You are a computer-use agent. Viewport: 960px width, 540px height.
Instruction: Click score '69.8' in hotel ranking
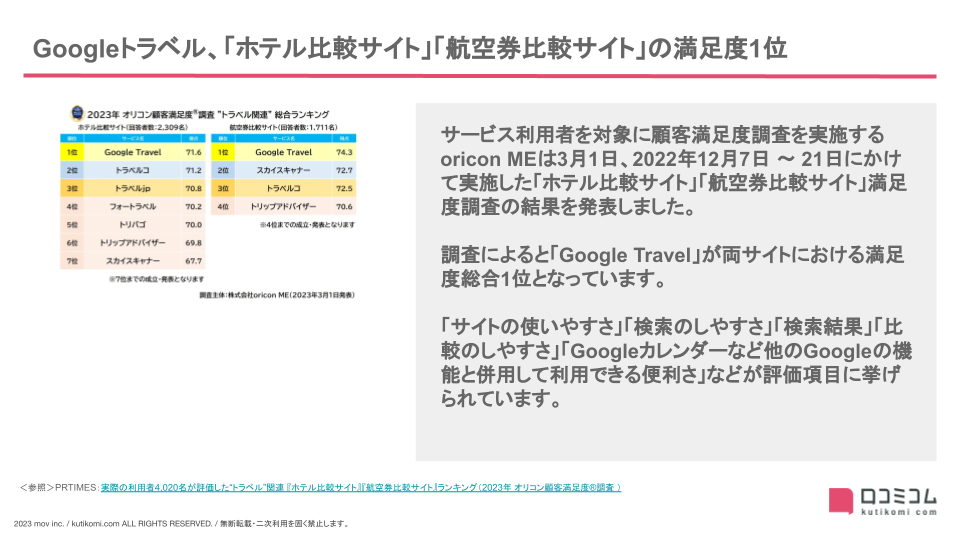click(193, 242)
